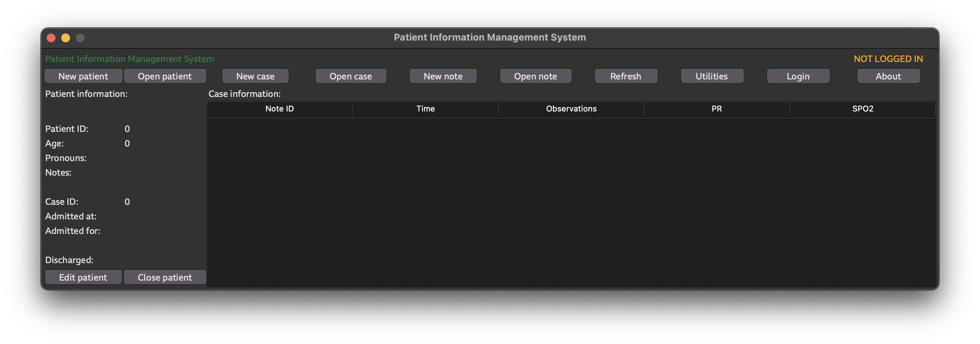
Task: Click the Time column header
Action: coord(425,109)
